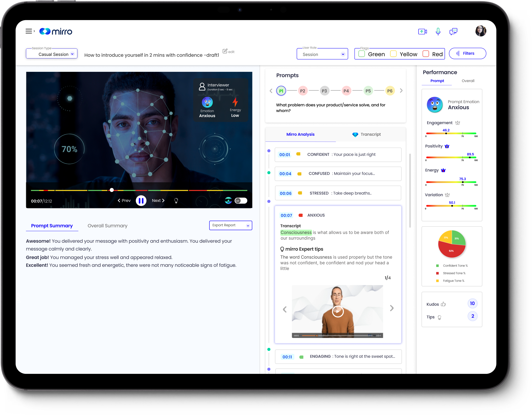532x415 pixels.
Task: Click the video upload icon in toolbar
Action: coord(423,31)
